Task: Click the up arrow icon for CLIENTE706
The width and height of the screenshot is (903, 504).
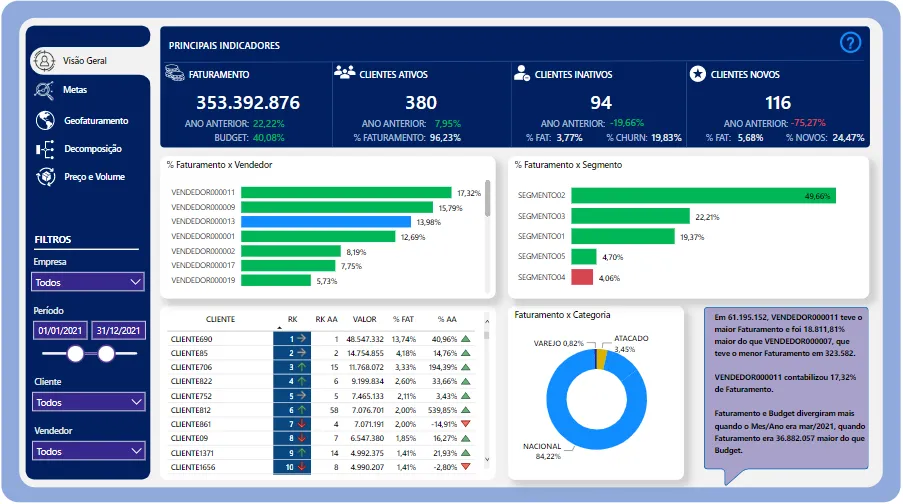Action: coord(301,367)
